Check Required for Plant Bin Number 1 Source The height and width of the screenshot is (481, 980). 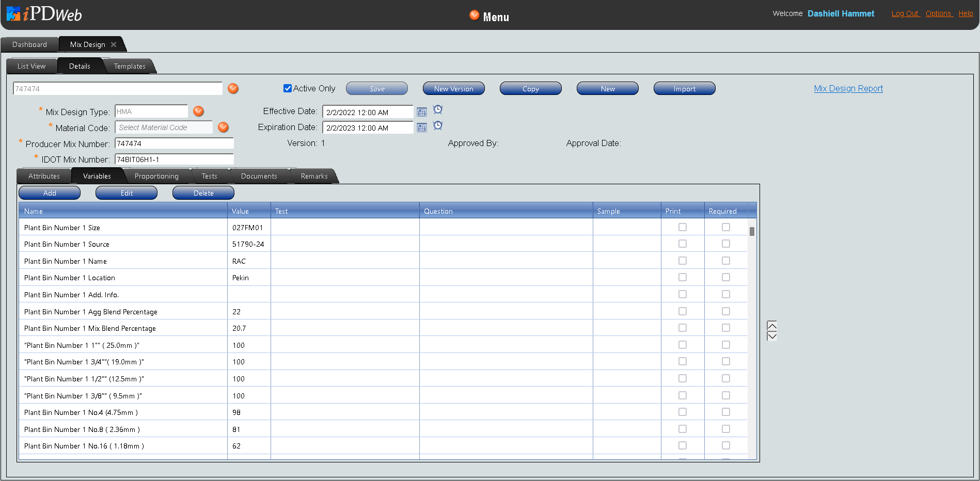coord(726,244)
